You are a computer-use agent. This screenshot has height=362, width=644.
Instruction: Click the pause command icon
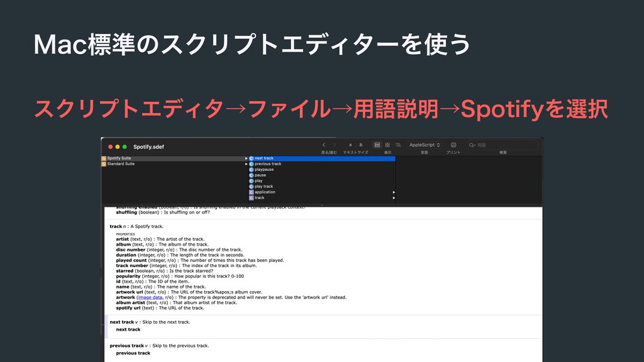tap(252, 175)
